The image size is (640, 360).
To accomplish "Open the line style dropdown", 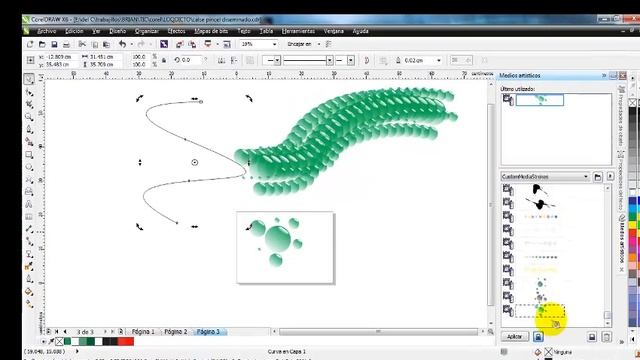I will click(329, 60).
